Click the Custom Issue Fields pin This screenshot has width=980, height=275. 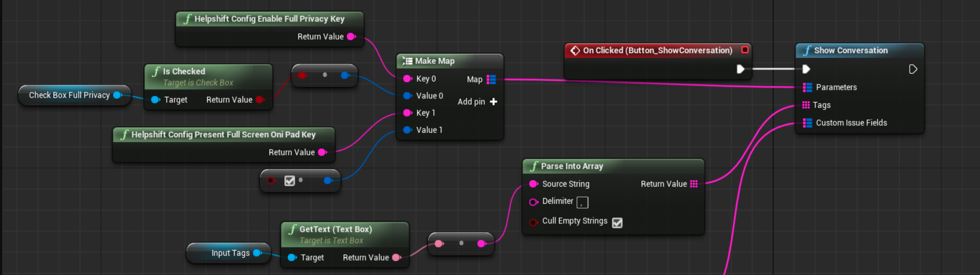tap(807, 123)
